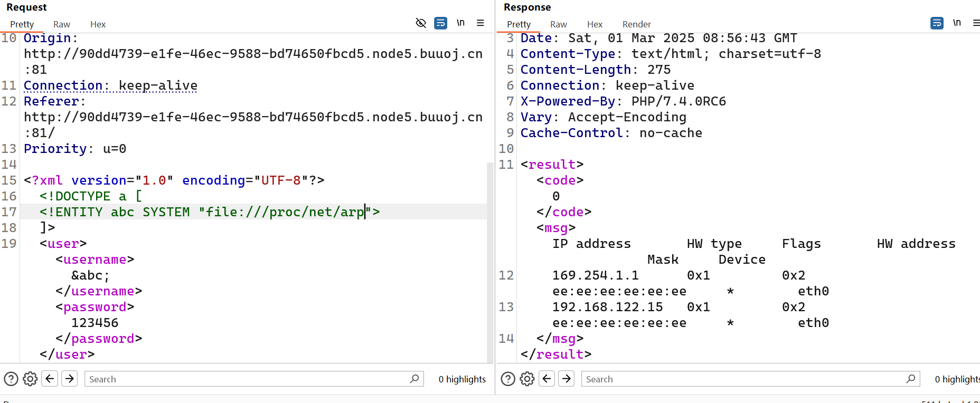Go to previous match in Response search
This screenshot has height=403, width=980.
[547, 378]
